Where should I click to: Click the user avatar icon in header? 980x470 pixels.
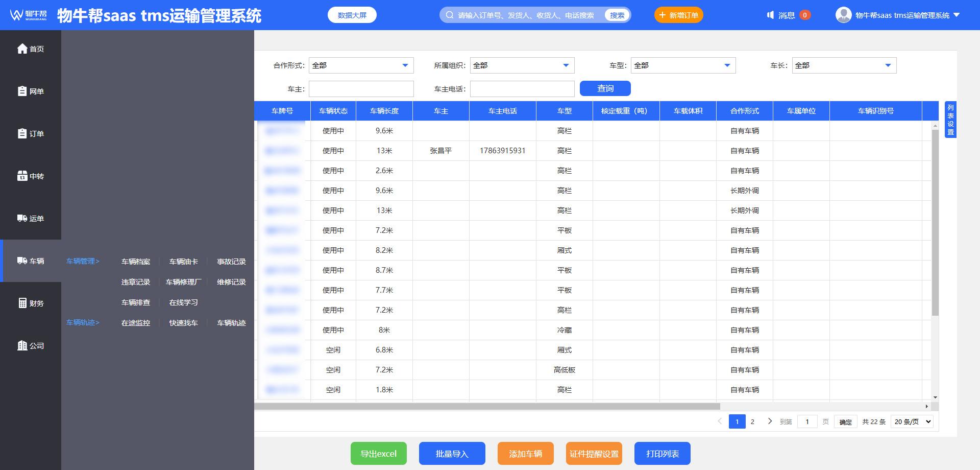(843, 15)
